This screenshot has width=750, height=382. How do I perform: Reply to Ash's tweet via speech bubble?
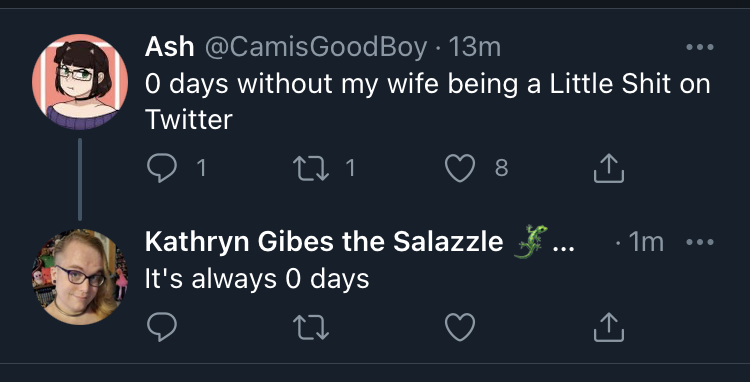pos(162,168)
